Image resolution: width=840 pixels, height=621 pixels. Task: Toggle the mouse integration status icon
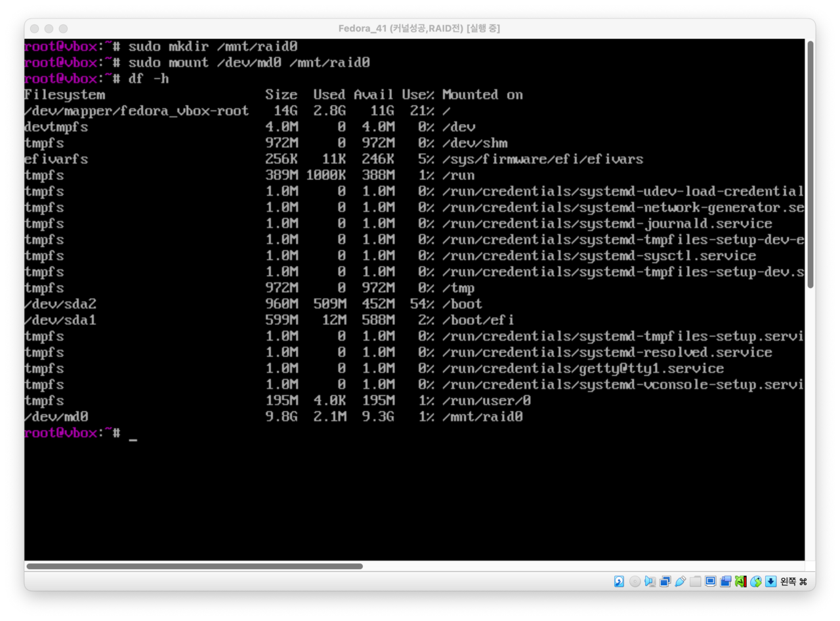(x=756, y=581)
